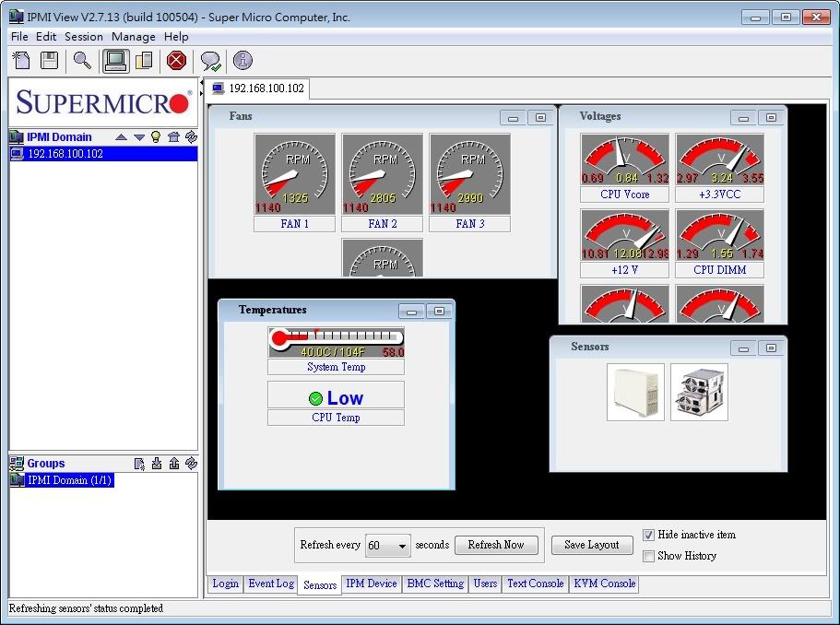Maximize the Sensors panel
The height and width of the screenshot is (625, 840).
click(x=771, y=348)
